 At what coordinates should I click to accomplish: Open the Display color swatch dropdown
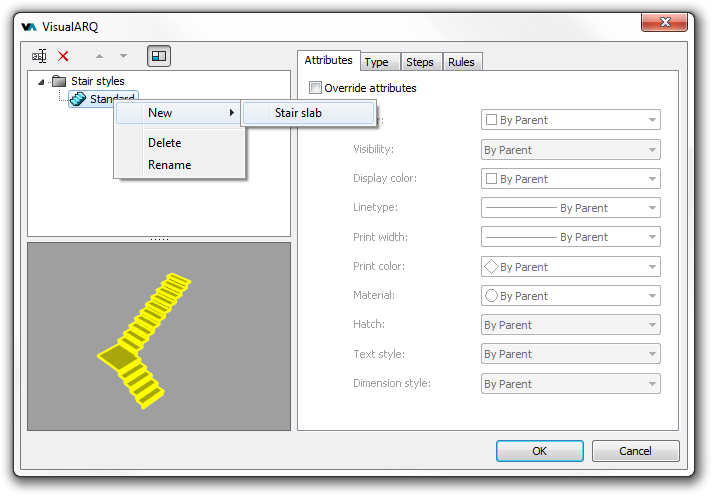[570, 179]
